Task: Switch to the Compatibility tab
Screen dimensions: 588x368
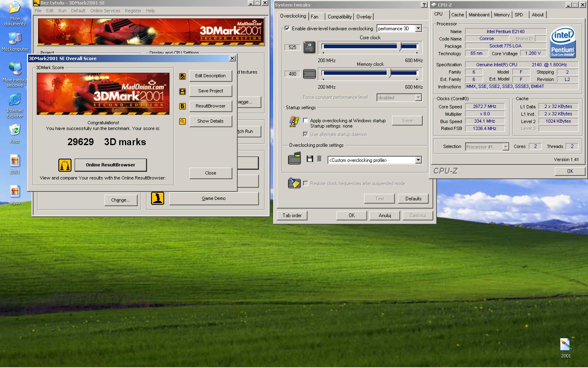Action: pyautogui.click(x=340, y=17)
